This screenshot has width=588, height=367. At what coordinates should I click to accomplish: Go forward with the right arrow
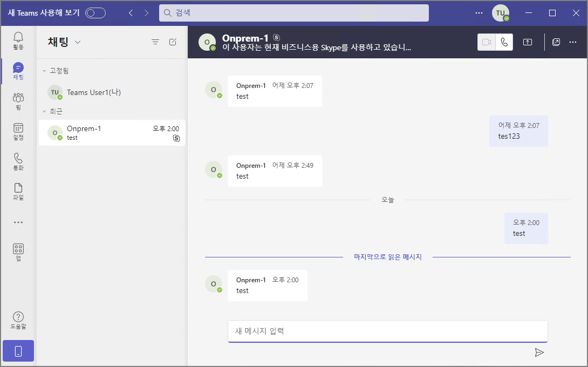[x=146, y=13]
